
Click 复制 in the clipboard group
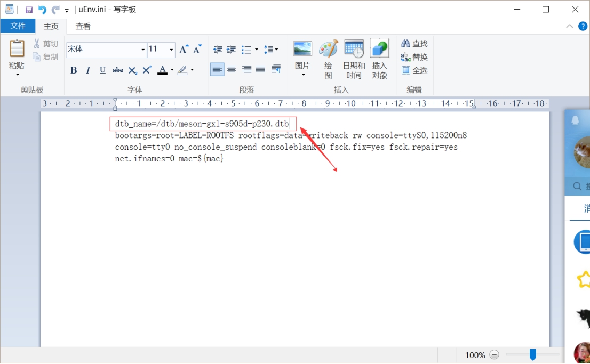pos(46,57)
